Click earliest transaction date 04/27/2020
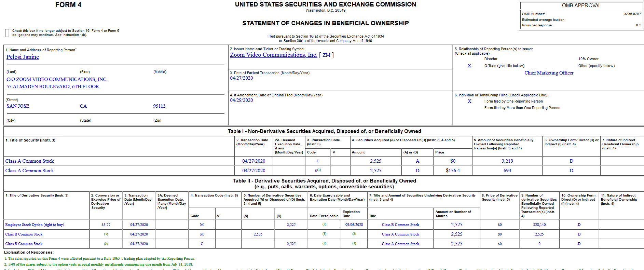This screenshot has width=644, height=270. 242,78
